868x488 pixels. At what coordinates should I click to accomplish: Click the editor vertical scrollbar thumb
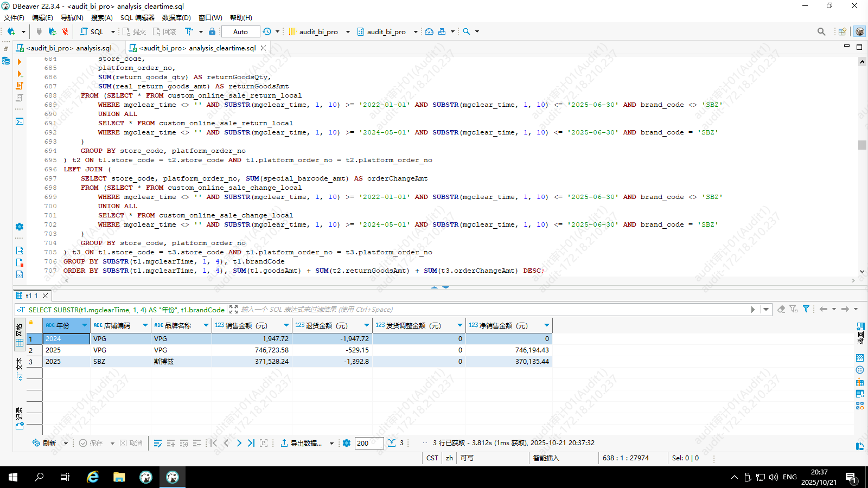pyautogui.click(x=862, y=145)
